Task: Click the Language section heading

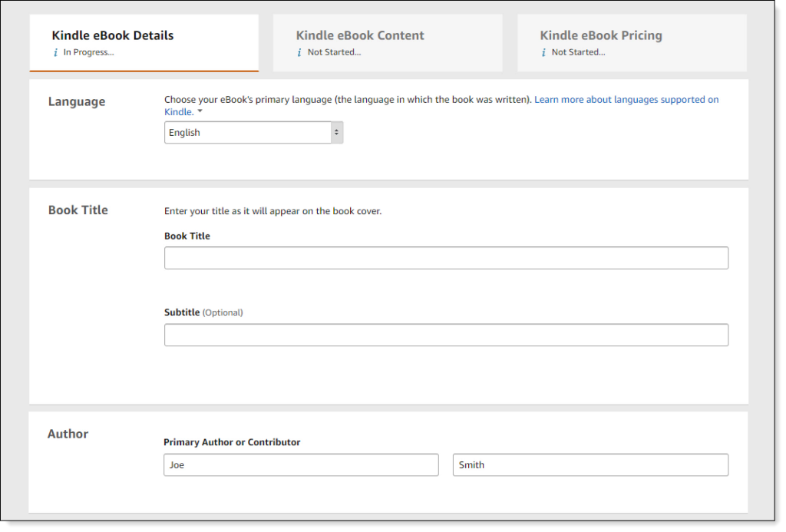Action: [77, 101]
